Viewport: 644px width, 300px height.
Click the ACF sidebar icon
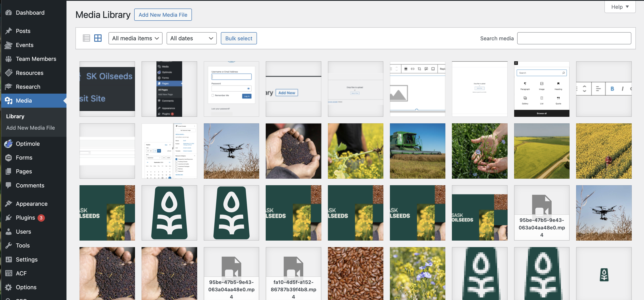tap(9, 273)
